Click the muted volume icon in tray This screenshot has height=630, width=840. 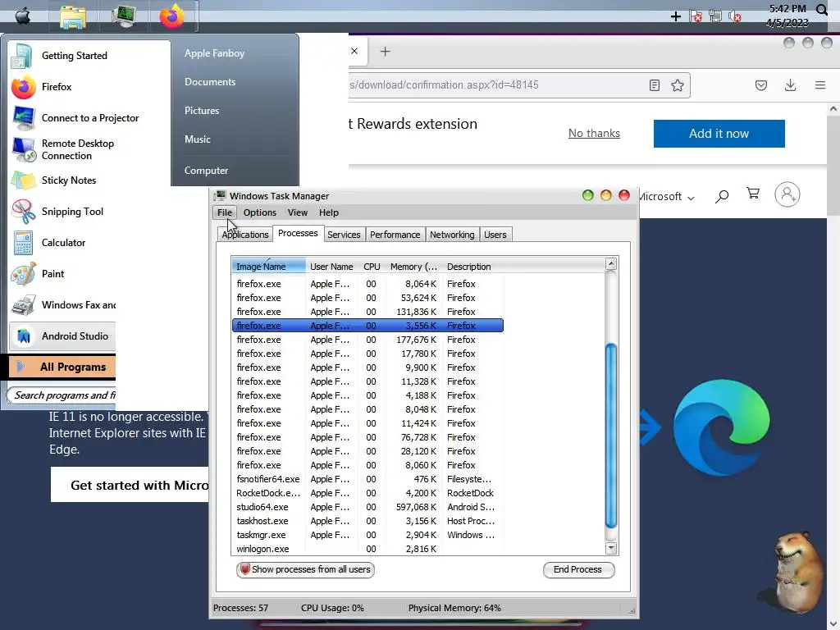[x=735, y=16]
